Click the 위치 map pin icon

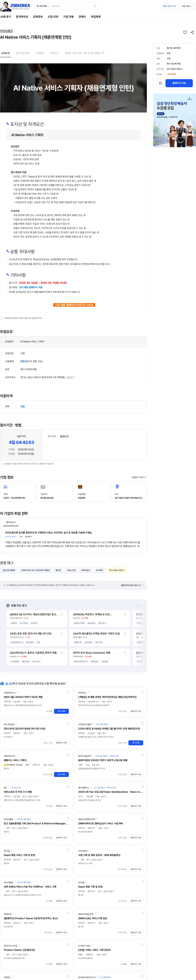[x=117, y=487]
